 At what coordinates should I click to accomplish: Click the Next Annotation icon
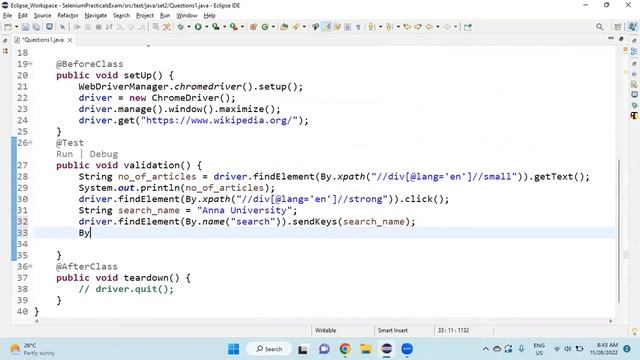point(371,27)
